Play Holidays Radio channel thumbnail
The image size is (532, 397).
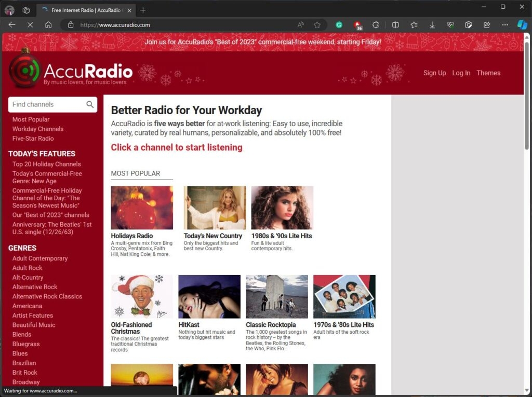coord(142,208)
